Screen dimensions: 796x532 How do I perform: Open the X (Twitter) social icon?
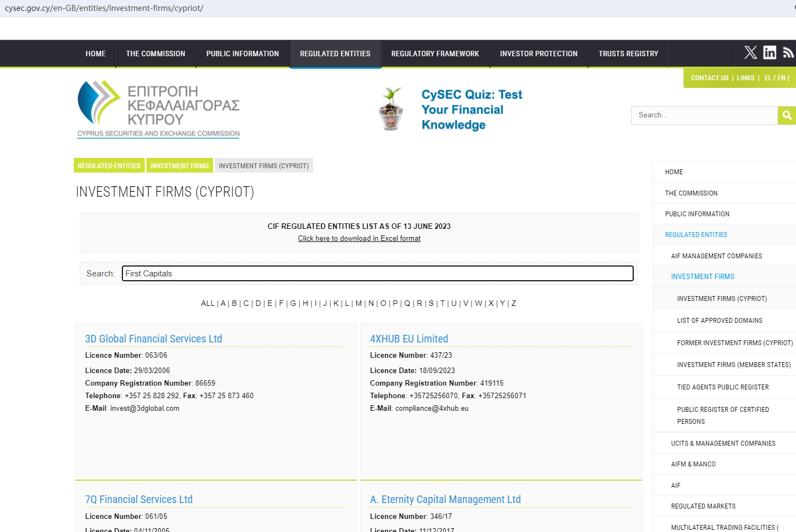(750, 52)
